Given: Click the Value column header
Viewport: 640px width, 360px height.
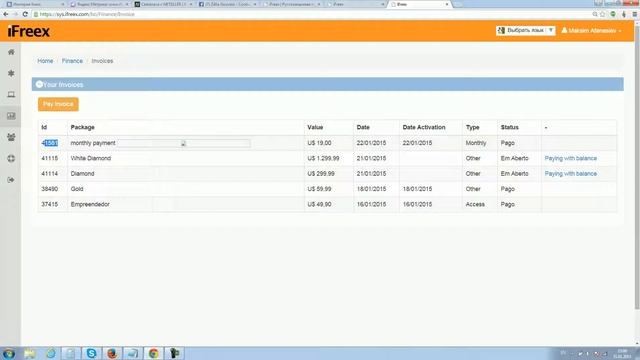Looking at the screenshot, I should [315, 127].
